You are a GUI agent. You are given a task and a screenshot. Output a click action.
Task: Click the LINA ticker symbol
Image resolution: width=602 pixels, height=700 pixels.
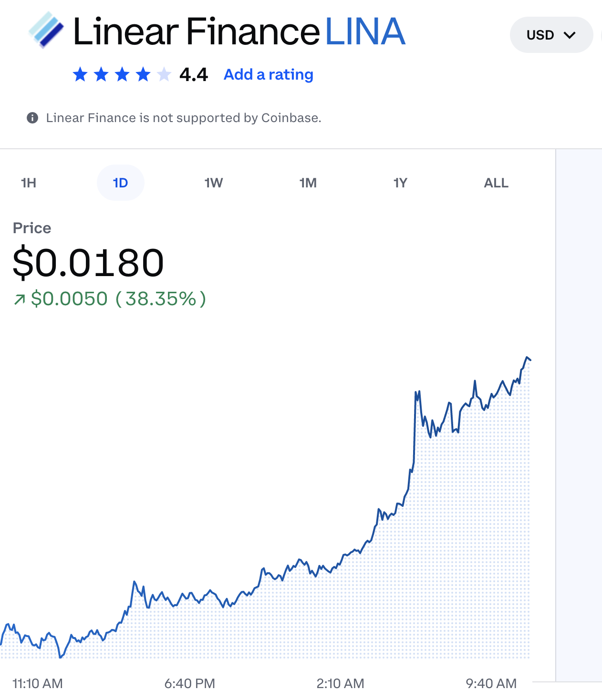point(365,32)
